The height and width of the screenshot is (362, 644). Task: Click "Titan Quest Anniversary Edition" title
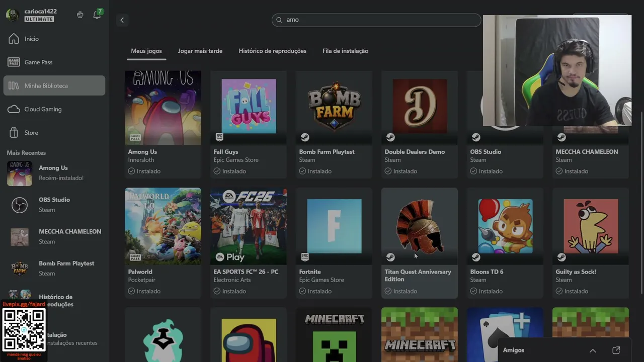[x=418, y=276]
